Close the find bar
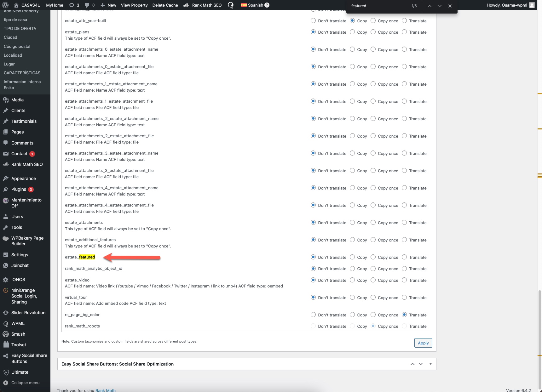The height and width of the screenshot is (392, 542). tap(450, 6)
